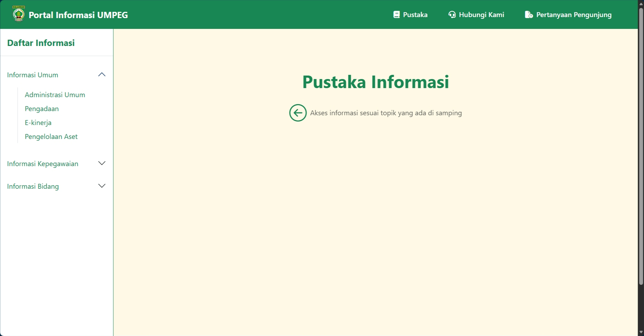Screen dimensions: 644x336
Task: Choose the E-kinerja sidebar item
Action: (38, 123)
